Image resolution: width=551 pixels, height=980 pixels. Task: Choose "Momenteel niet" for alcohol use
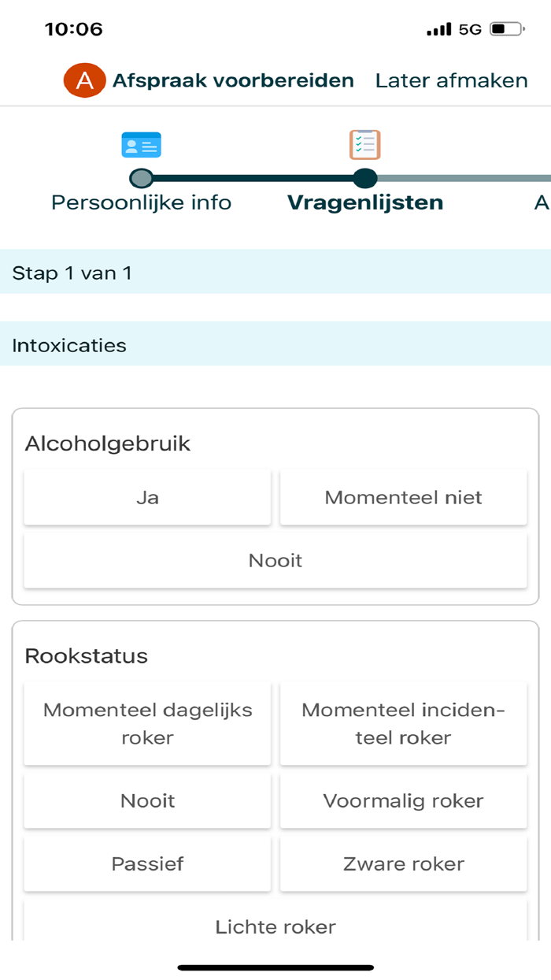(x=403, y=497)
